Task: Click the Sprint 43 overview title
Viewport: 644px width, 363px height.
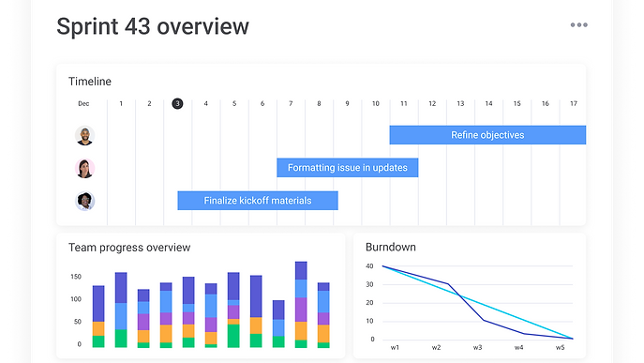Action: 153,26
